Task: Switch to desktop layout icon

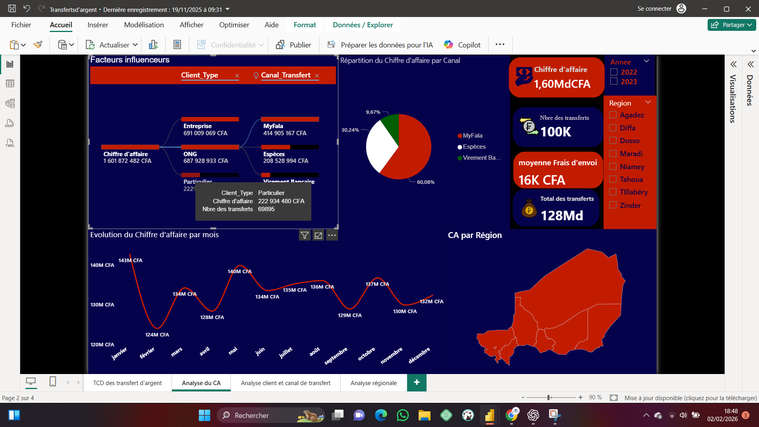Action: point(31,382)
